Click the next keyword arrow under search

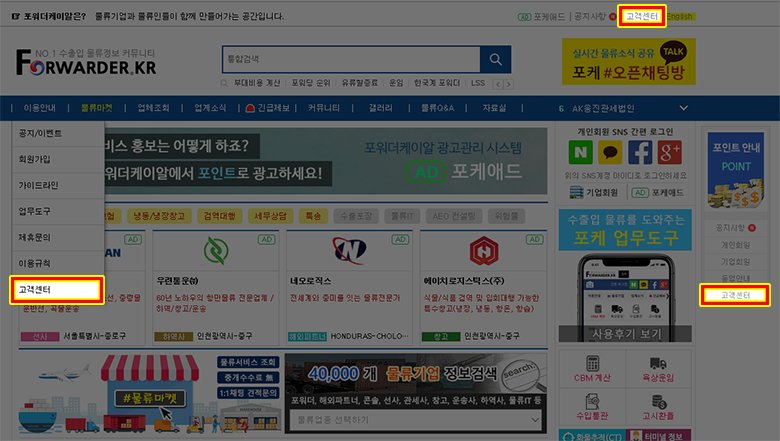coord(508,84)
